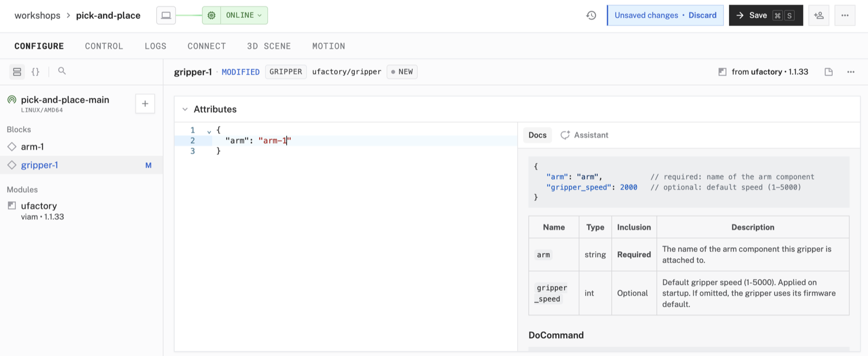This screenshot has height=356, width=868.
Task: Go to the 3D SCENE tab
Action: coord(269,46)
